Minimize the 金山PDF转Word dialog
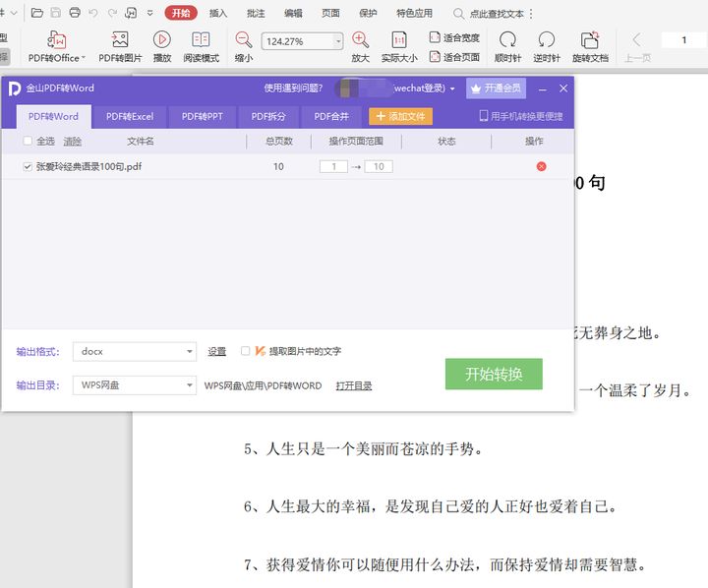Viewport: 708px width, 588px height. click(x=542, y=88)
